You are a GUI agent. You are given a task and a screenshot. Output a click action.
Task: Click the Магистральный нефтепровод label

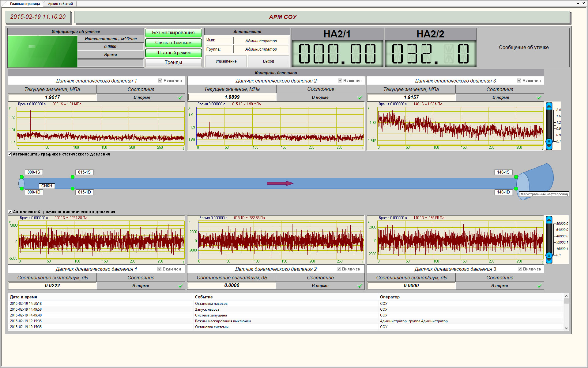click(x=544, y=194)
